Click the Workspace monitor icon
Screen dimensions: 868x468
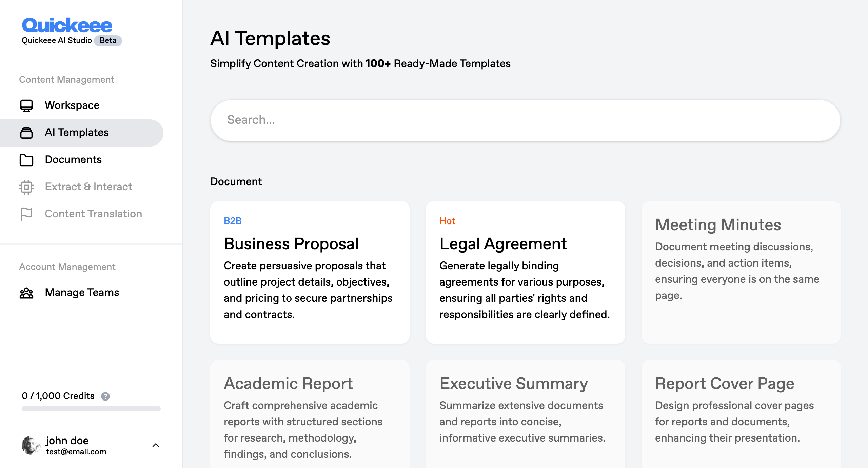point(26,105)
